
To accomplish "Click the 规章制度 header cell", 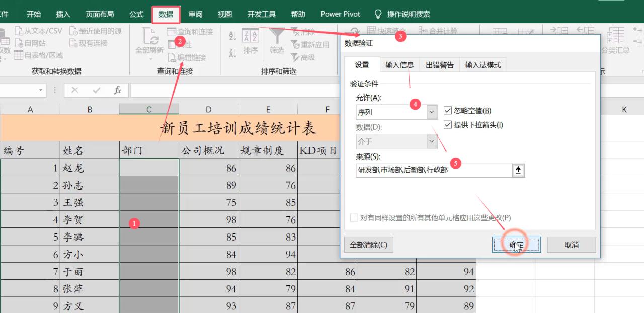I will point(268,150).
